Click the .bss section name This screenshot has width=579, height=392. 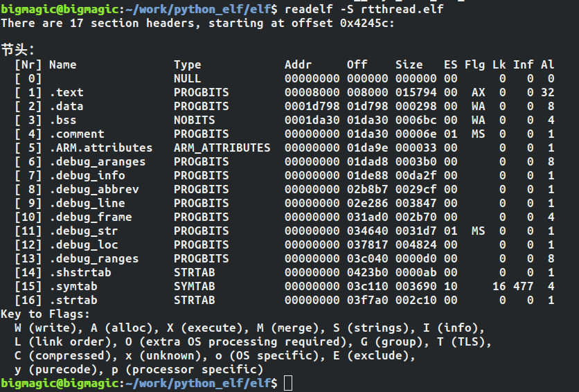[x=63, y=121]
